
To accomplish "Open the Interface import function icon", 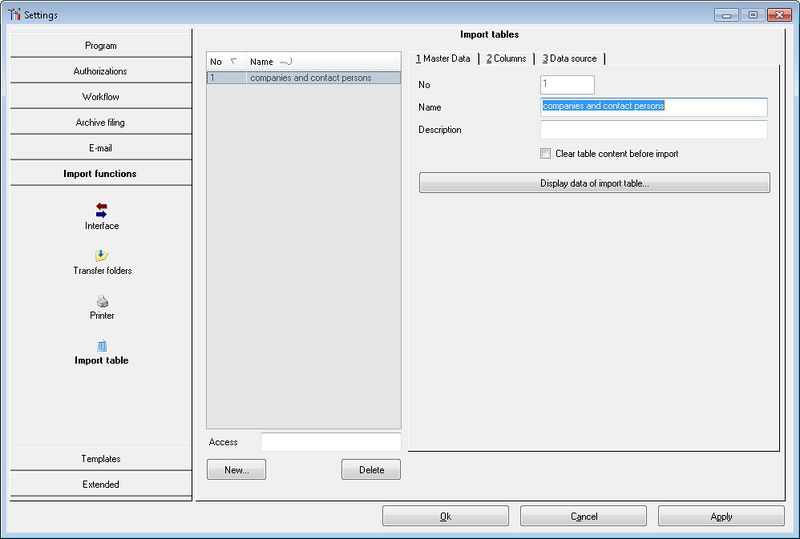I will [101, 210].
